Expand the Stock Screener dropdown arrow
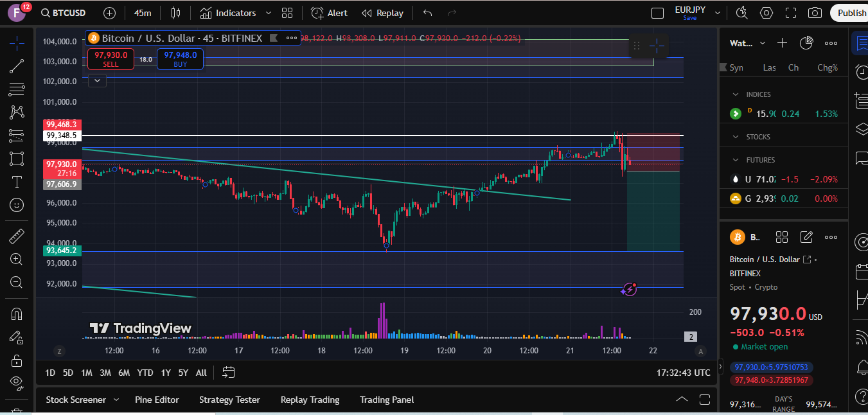 [x=116, y=400]
